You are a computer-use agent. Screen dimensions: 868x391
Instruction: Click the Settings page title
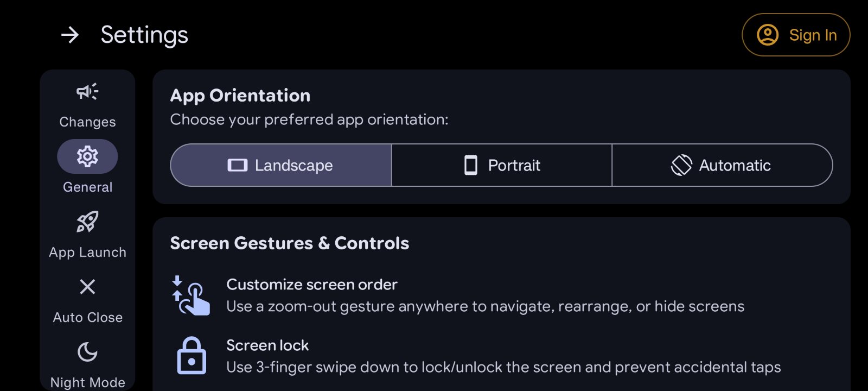(x=144, y=35)
